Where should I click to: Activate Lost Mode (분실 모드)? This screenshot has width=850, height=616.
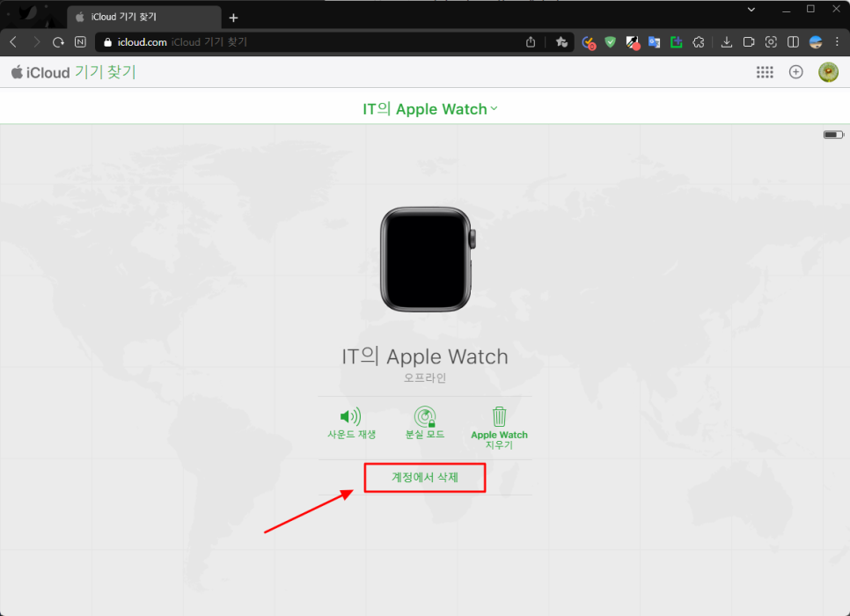[425, 423]
